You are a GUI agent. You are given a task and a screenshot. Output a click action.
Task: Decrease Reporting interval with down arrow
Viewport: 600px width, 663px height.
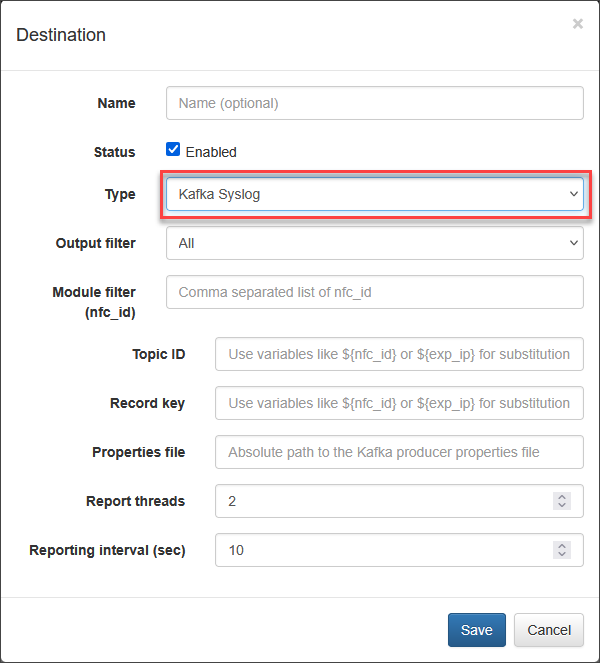coord(562,554)
